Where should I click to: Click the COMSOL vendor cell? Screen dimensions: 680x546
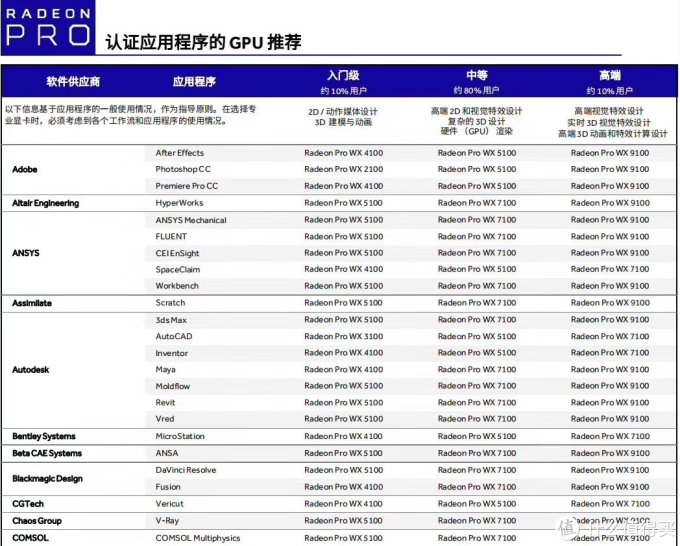[30, 538]
